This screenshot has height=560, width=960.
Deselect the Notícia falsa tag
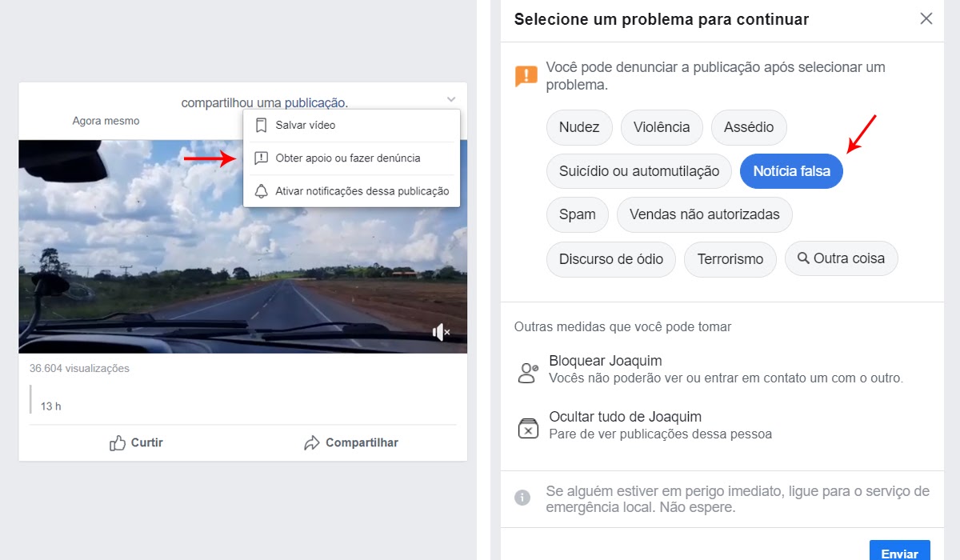click(x=792, y=171)
